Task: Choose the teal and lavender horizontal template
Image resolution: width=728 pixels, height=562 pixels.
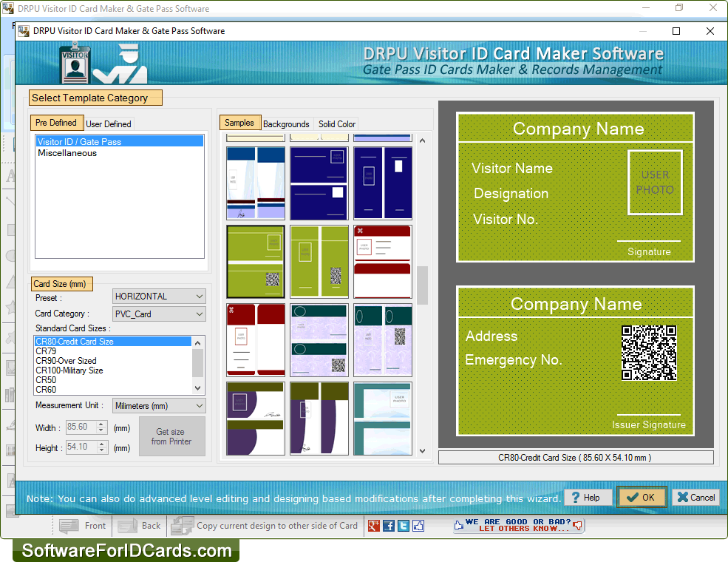Action: click(319, 340)
